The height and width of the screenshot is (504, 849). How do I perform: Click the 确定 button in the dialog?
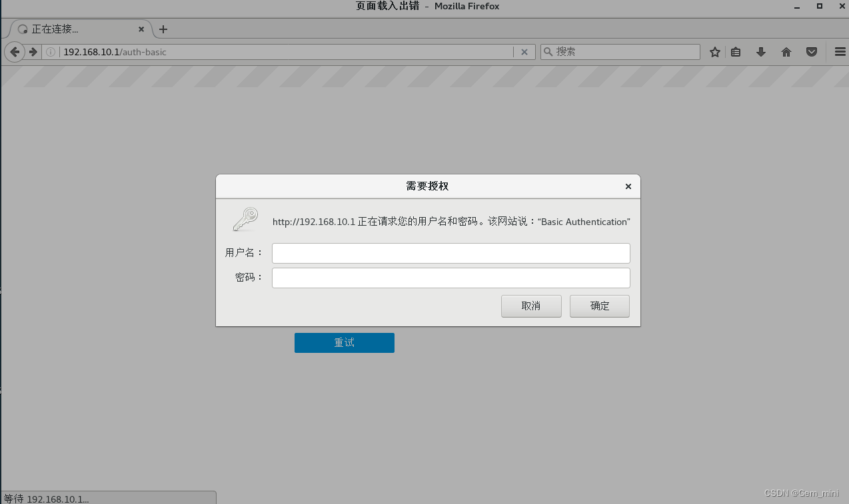pyautogui.click(x=598, y=306)
